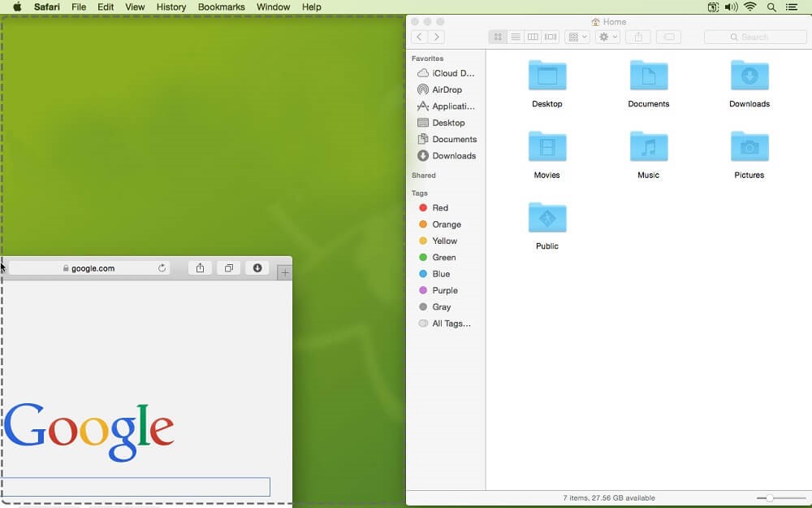The width and height of the screenshot is (812, 508).
Task: Open the Documents folder icon in Finder grid
Action: (x=648, y=76)
